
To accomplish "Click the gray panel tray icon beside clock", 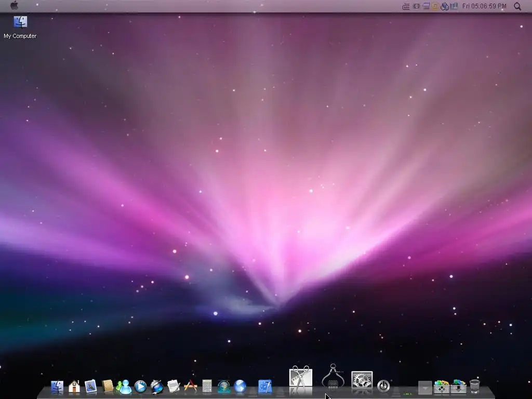I will tap(454, 6).
